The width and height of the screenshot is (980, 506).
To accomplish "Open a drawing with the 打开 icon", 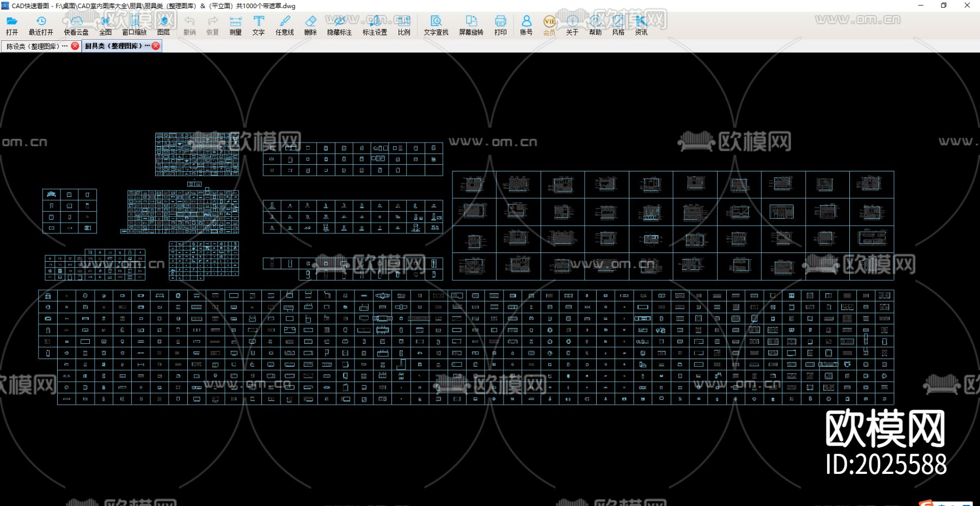I will (12, 26).
